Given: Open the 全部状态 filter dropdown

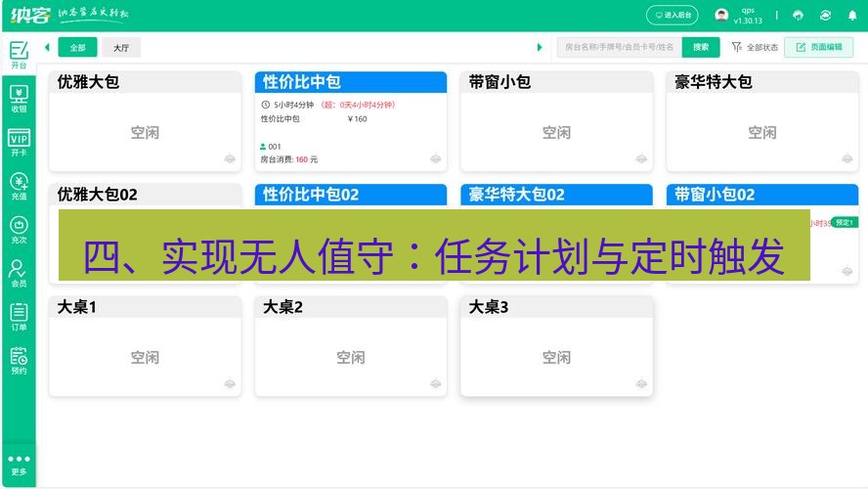Looking at the screenshot, I should [x=755, y=48].
